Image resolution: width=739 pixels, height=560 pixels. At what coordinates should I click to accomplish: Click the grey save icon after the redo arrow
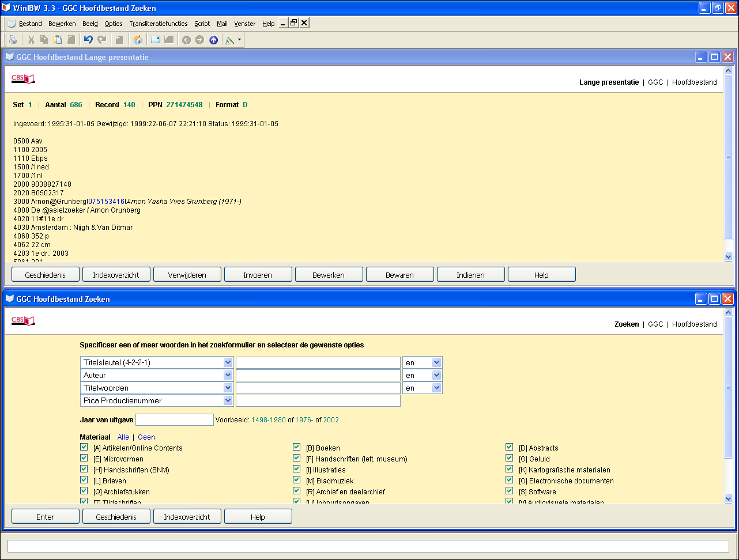pyautogui.click(x=119, y=40)
